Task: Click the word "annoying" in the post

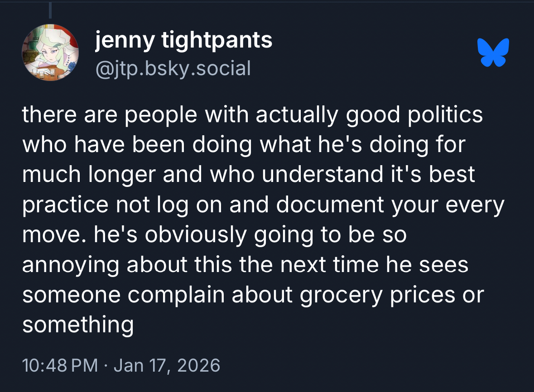Action: coord(71,265)
